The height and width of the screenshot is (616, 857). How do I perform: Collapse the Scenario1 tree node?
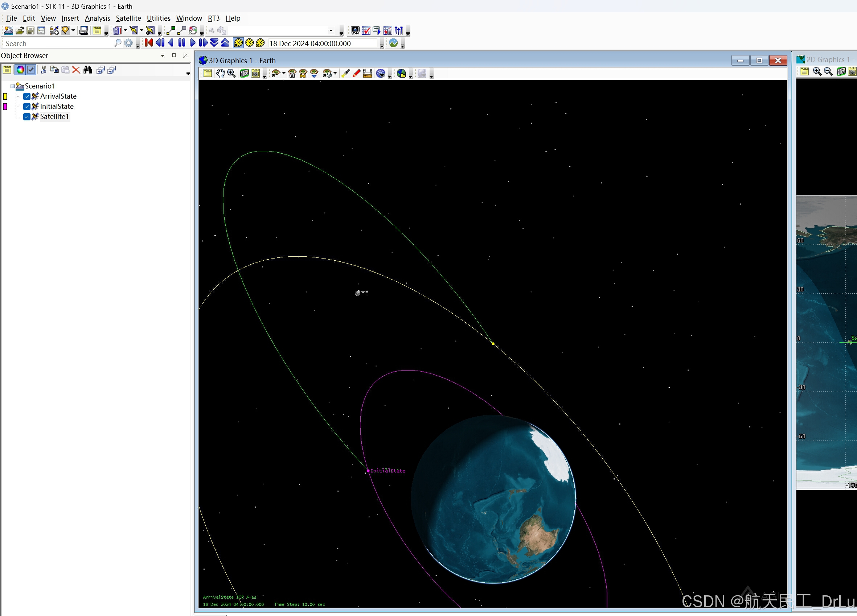tap(12, 86)
